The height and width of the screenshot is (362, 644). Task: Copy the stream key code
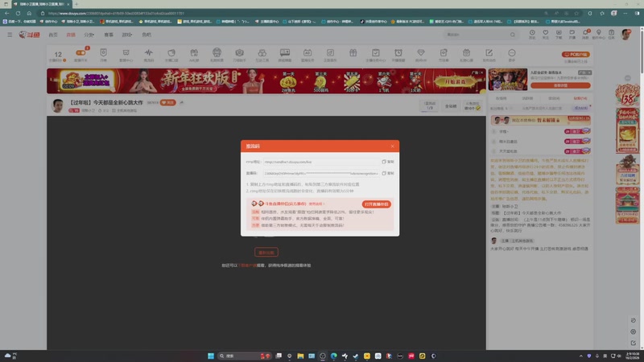coord(388,173)
